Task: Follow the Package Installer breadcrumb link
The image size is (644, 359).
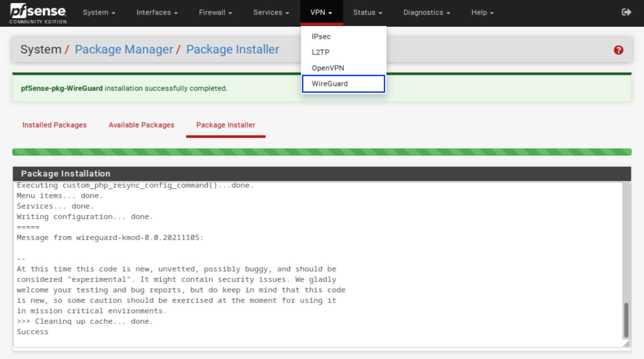Action: [233, 50]
